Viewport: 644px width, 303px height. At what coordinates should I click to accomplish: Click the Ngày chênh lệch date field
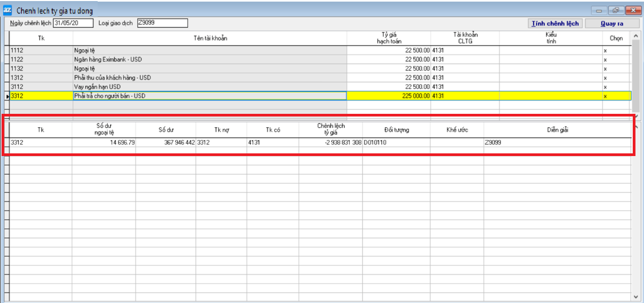point(73,23)
